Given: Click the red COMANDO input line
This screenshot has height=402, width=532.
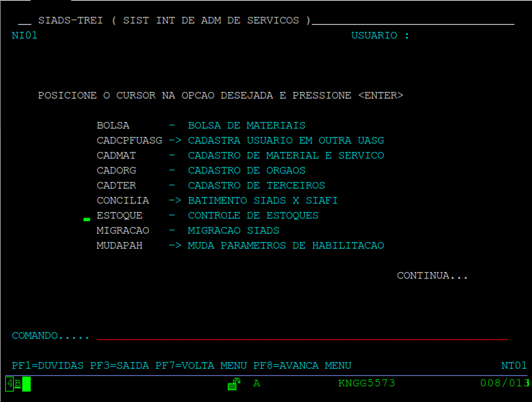Looking at the screenshot, I should pos(302,336).
